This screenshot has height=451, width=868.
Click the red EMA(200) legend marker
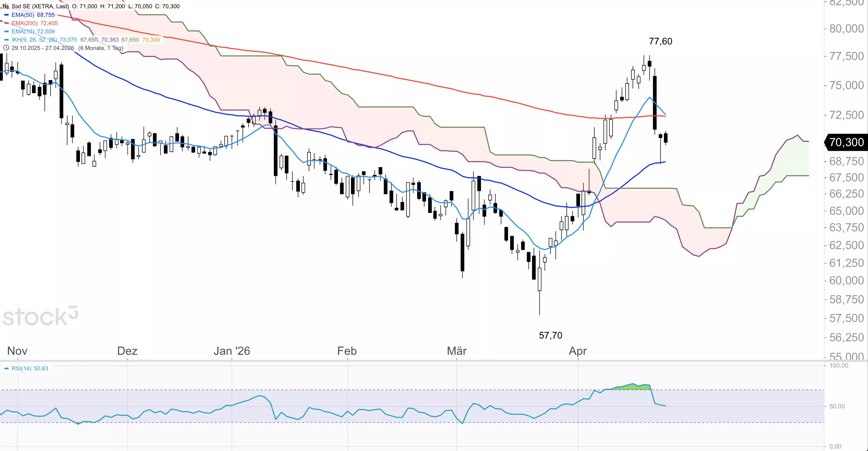pos(6,23)
